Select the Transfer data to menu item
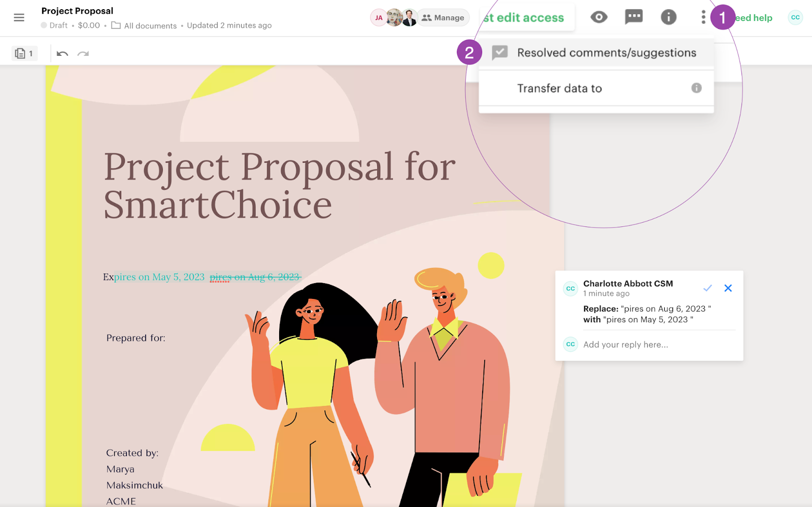The width and height of the screenshot is (812, 507). tap(596, 88)
